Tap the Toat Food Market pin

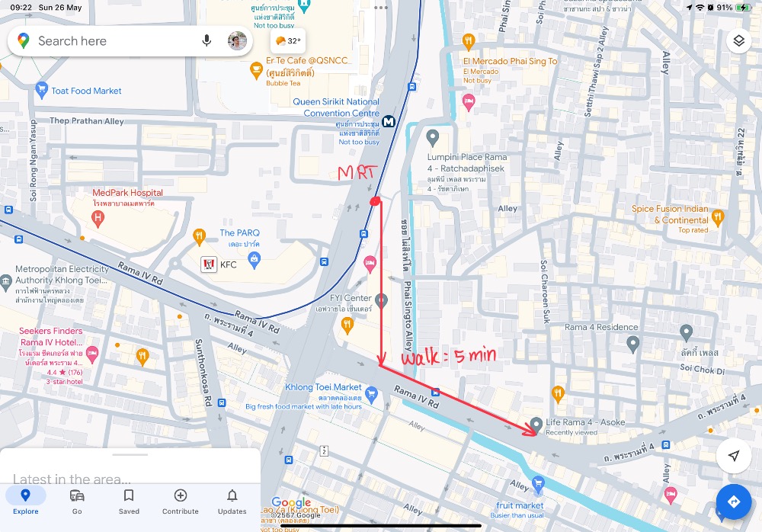tap(42, 91)
